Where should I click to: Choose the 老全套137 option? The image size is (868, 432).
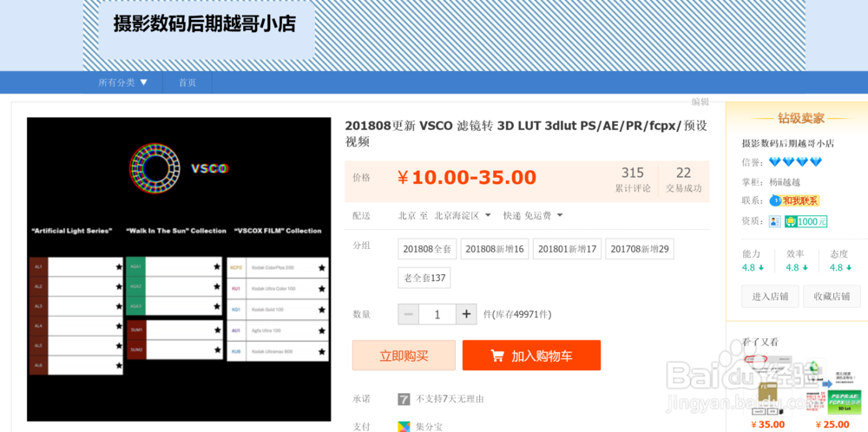click(x=424, y=278)
